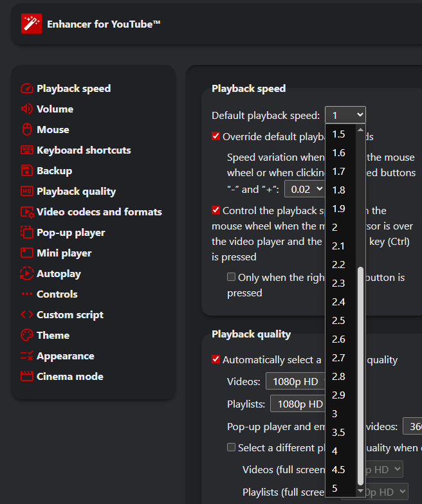This screenshot has width=422, height=504.
Task: Choose 2.5 playback speed option
Action: [x=340, y=320]
